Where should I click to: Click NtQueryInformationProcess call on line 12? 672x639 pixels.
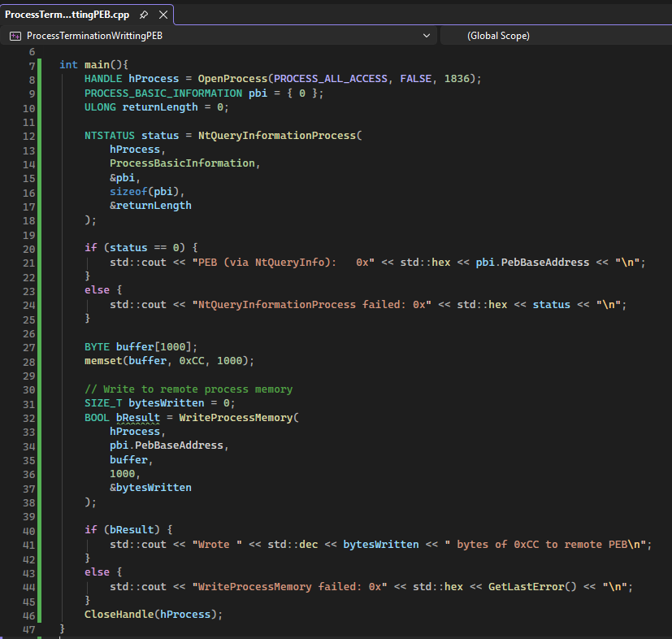point(277,136)
